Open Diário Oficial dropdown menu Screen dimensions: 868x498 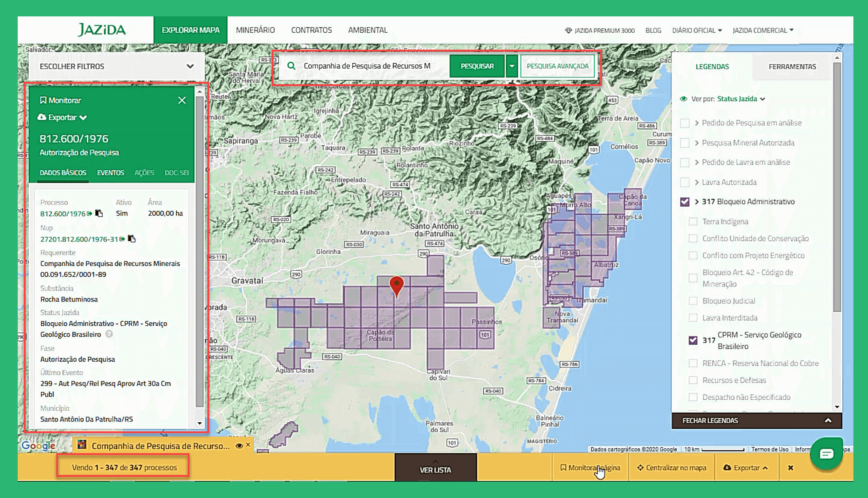tap(697, 31)
